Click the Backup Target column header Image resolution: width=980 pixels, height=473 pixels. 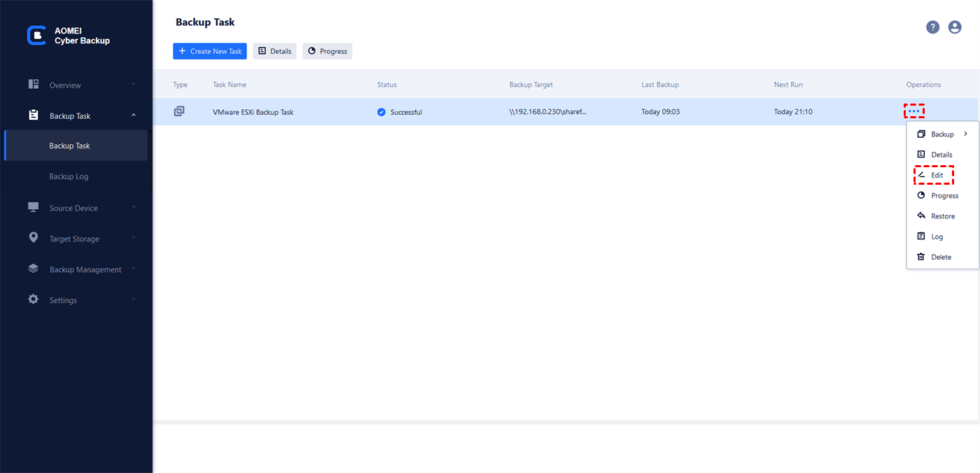click(x=531, y=85)
